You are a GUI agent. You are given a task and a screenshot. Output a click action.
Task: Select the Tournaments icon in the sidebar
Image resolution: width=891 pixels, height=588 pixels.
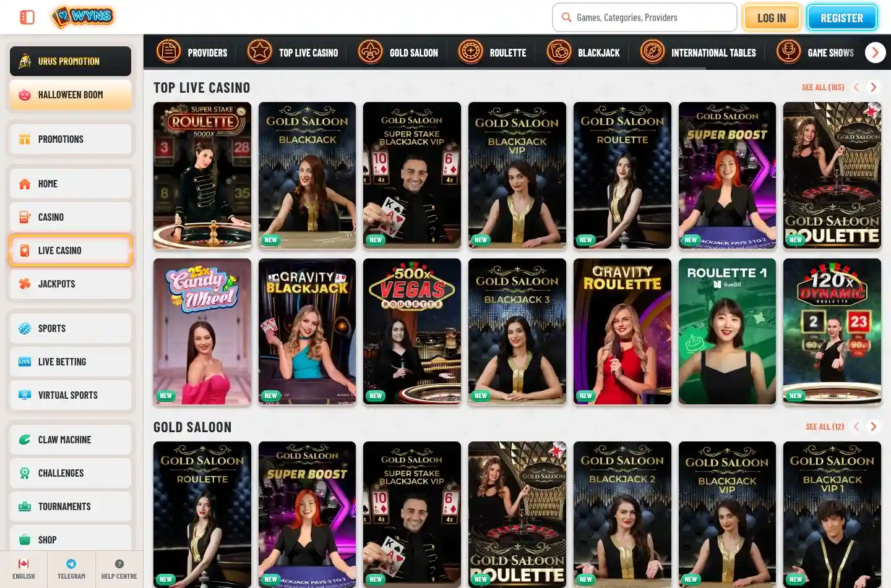point(24,506)
